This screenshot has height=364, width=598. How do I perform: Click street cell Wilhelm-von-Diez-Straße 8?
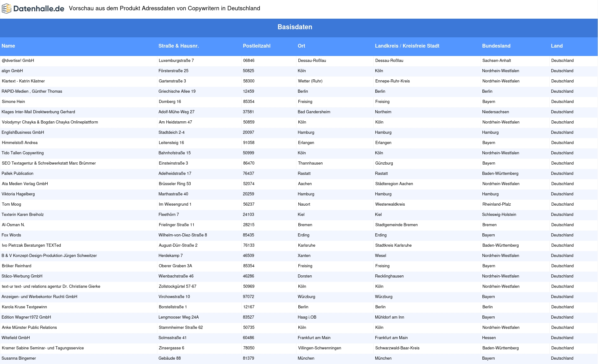pyautogui.click(x=183, y=235)
